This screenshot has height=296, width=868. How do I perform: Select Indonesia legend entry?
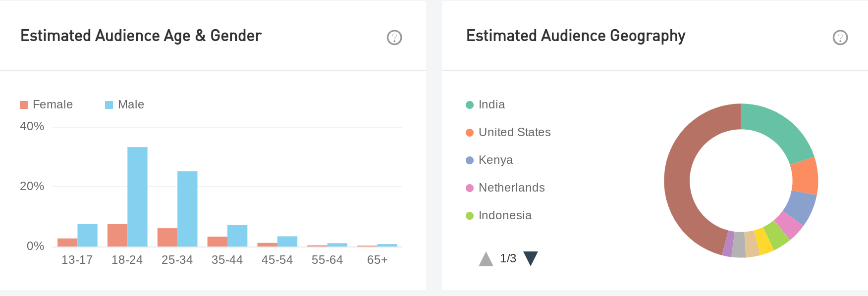point(499,215)
